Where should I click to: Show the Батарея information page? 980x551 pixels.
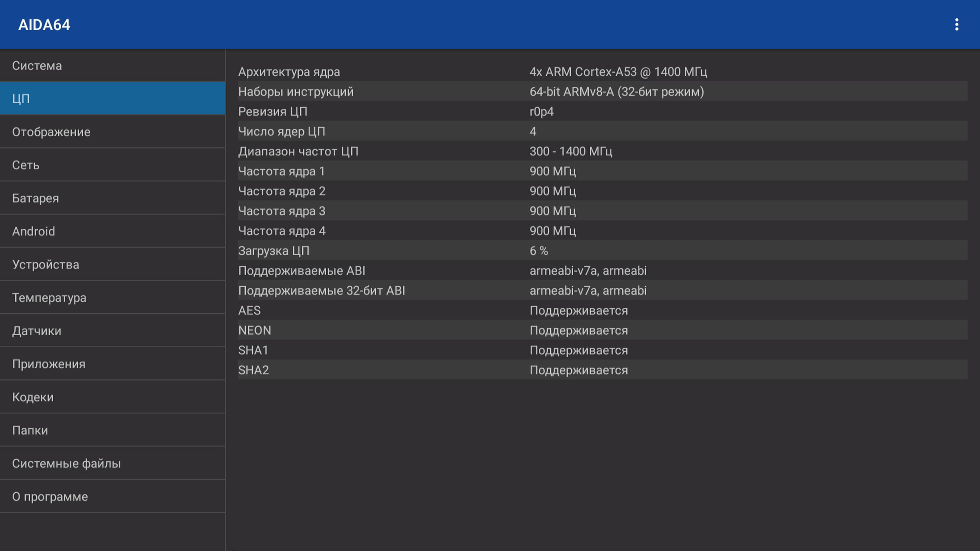pos(112,198)
